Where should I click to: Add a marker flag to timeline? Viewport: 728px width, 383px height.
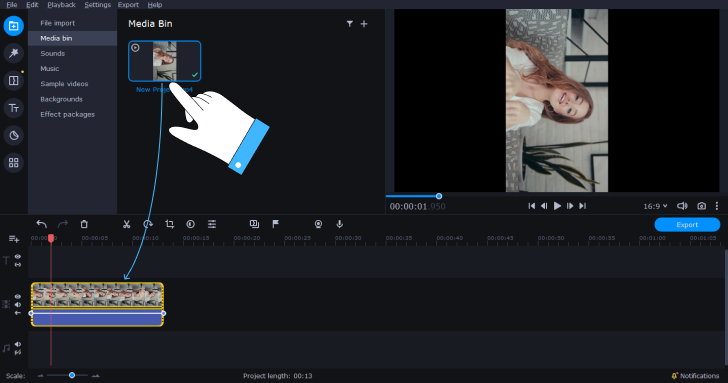275,224
